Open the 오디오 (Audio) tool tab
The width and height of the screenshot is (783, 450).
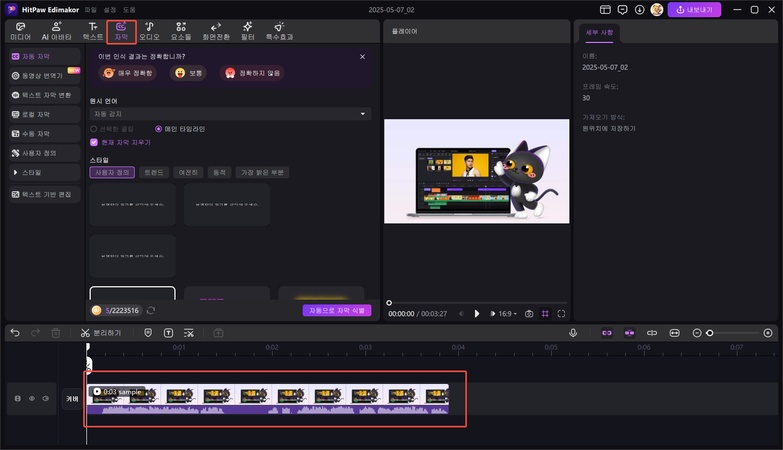149,31
